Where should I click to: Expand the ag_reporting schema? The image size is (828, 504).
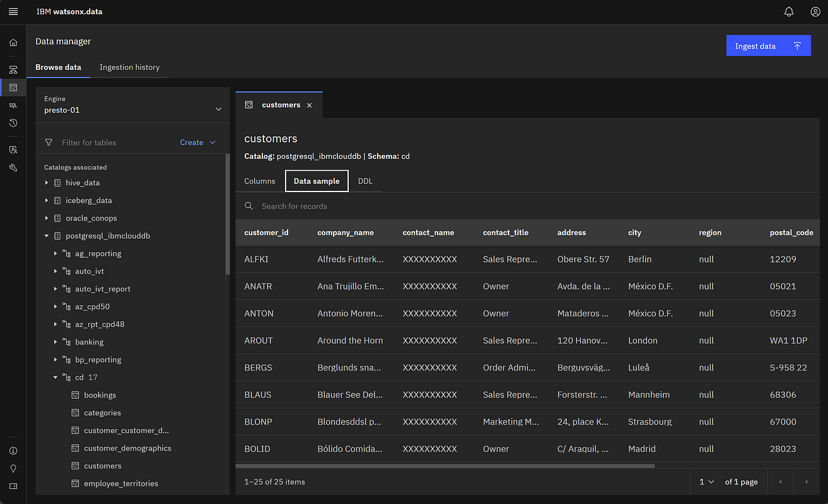[55, 253]
